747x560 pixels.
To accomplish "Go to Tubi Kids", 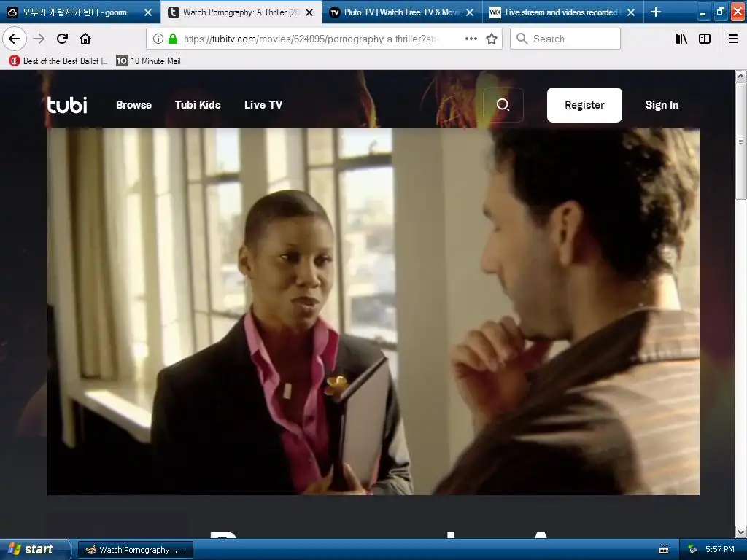I will 198,105.
